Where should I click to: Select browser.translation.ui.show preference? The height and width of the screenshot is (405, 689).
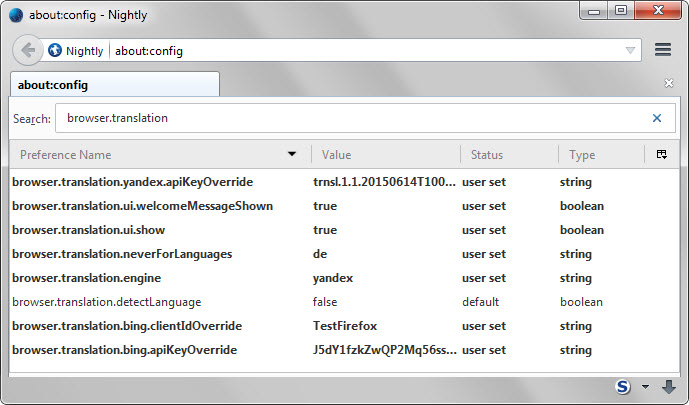[x=88, y=230]
